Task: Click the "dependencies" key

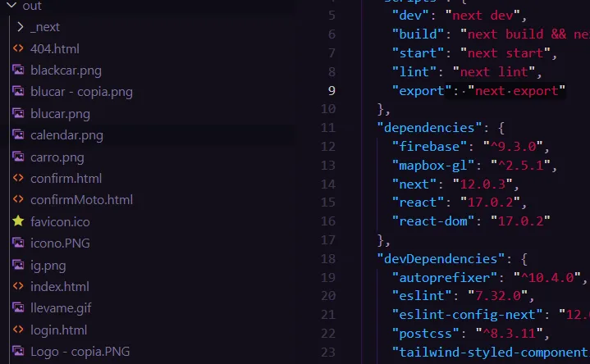Action: tap(429, 128)
